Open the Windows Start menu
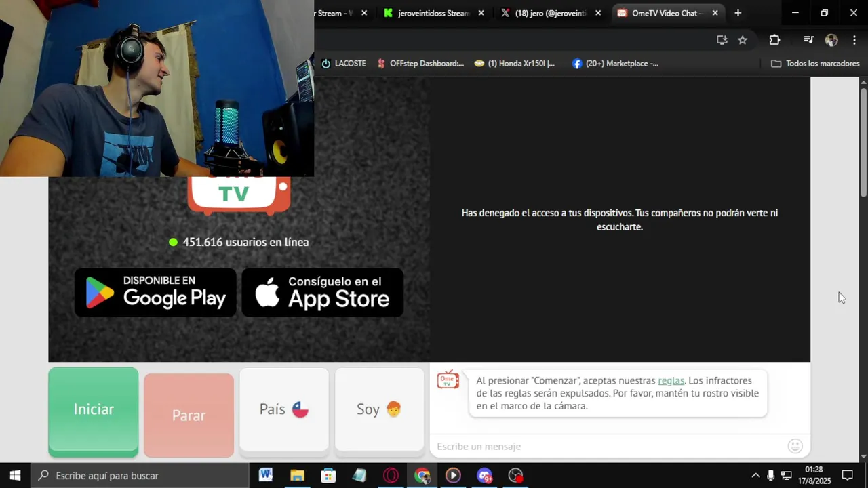 pos(16,476)
